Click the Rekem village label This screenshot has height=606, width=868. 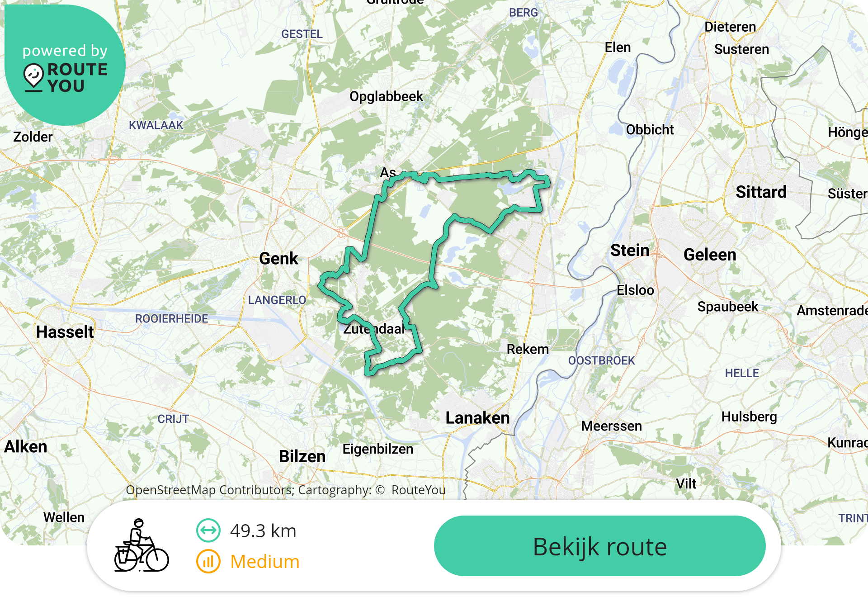pos(528,349)
